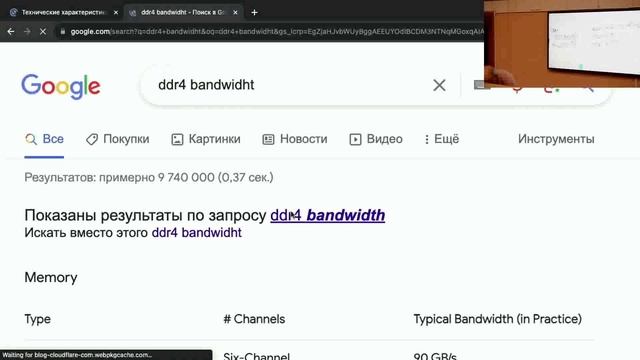Image resolution: width=640 pixels, height=360 pixels.
Task: Click the webcam whiteboard video overlay
Action: tap(562, 43)
